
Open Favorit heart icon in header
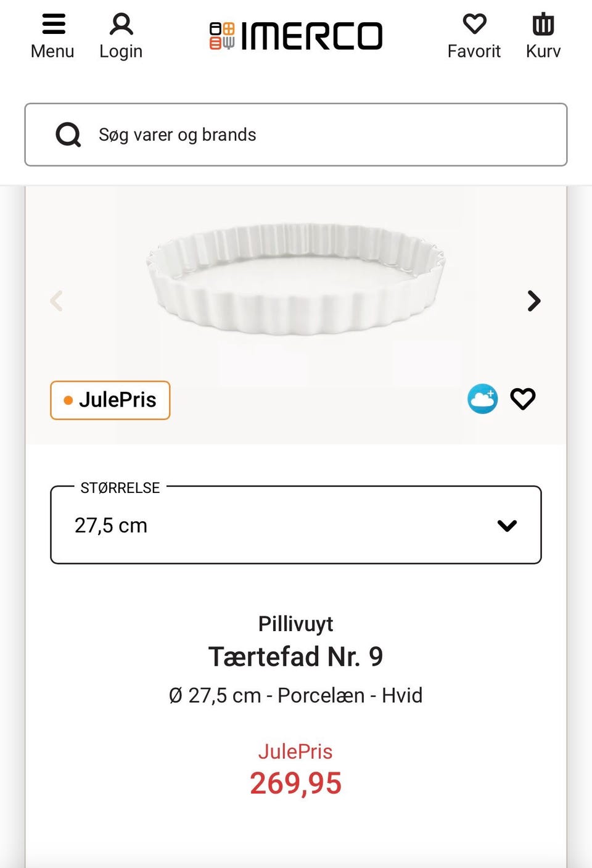(x=474, y=25)
